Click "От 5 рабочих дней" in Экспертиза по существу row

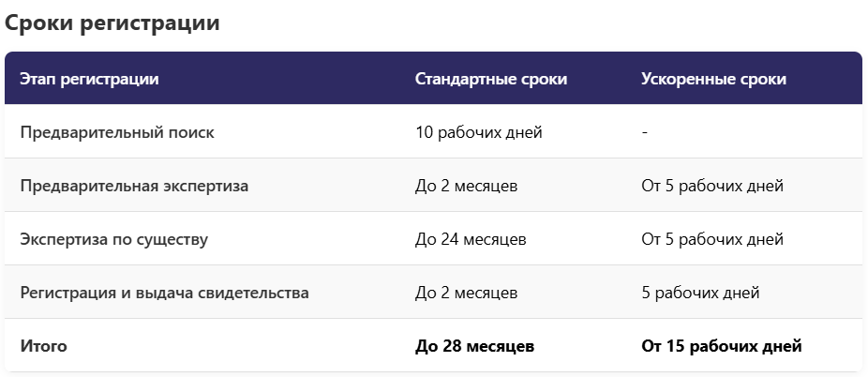click(x=711, y=239)
